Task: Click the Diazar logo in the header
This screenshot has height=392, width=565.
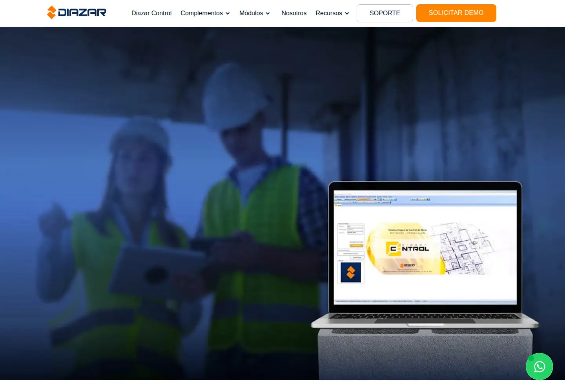Action: click(77, 13)
